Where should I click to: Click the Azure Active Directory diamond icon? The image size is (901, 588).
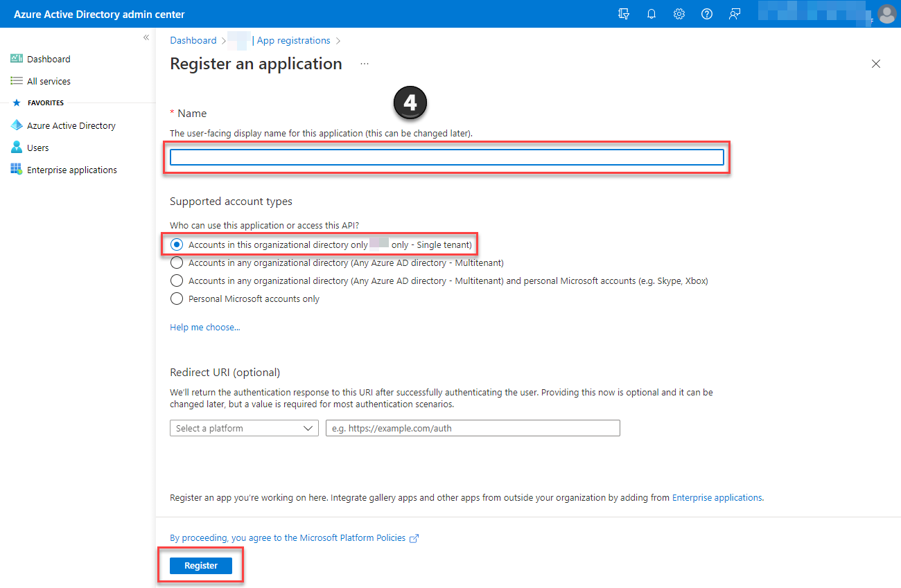click(x=17, y=125)
